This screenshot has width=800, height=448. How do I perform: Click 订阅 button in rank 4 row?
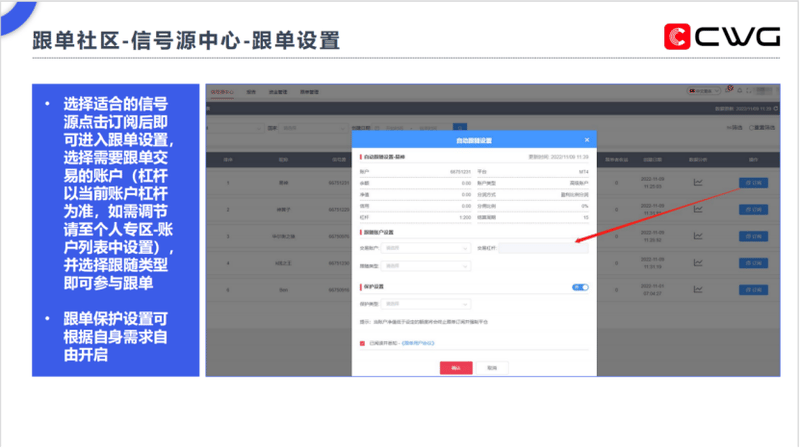(754, 263)
